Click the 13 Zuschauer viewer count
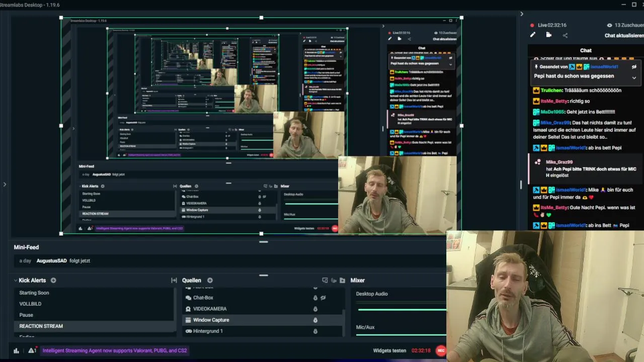The image size is (644, 362). pyautogui.click(x=629, y=25)
